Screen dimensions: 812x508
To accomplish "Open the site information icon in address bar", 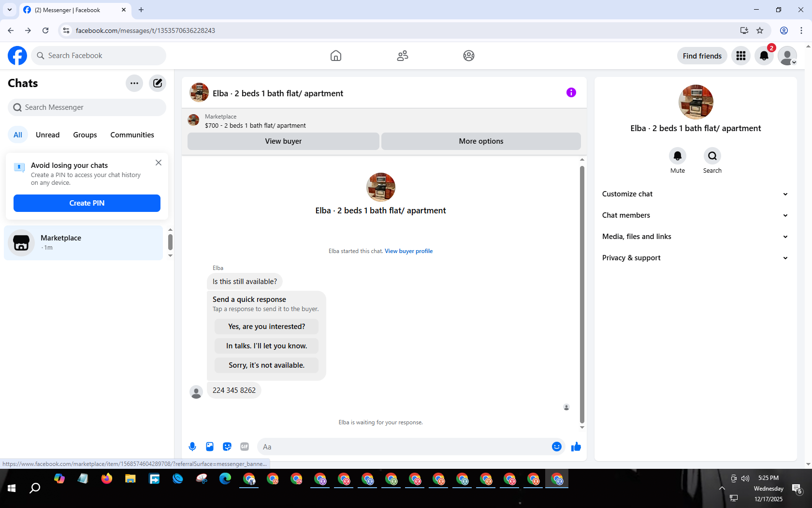I will 66,30.
